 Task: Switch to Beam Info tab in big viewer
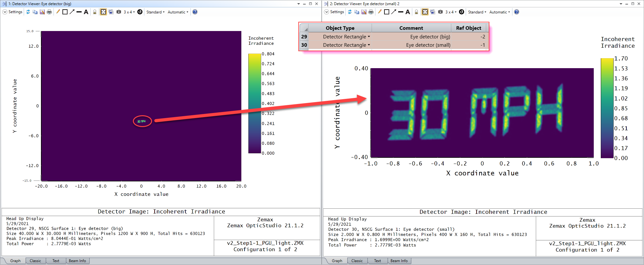77,261
